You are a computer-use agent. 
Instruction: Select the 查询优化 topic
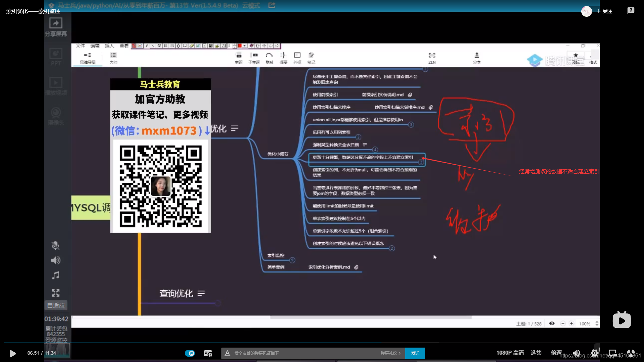[176, 294]
